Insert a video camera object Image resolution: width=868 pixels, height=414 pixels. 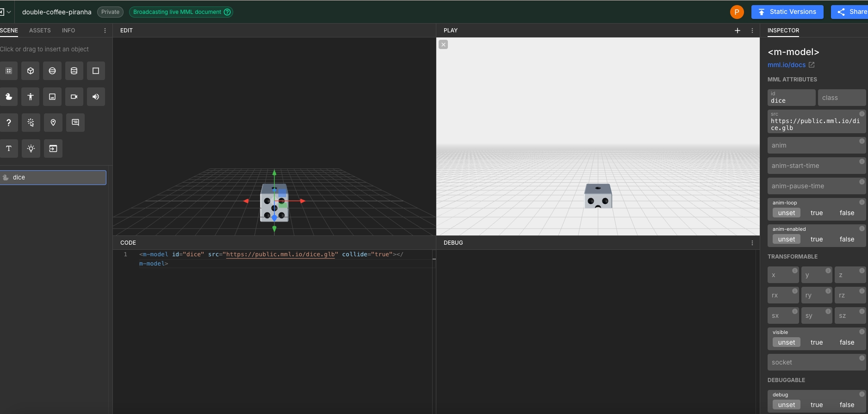tap(74, 97)
